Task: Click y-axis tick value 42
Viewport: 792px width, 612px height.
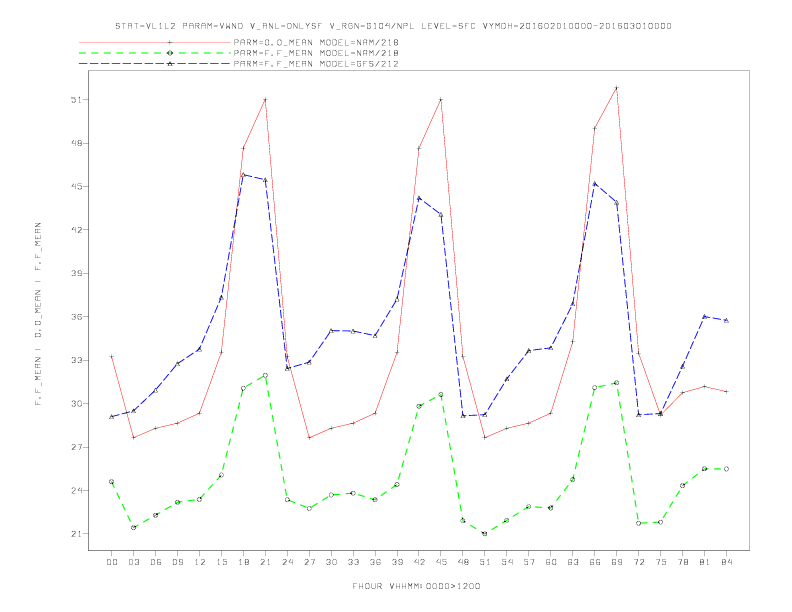Action: [76, 230]
